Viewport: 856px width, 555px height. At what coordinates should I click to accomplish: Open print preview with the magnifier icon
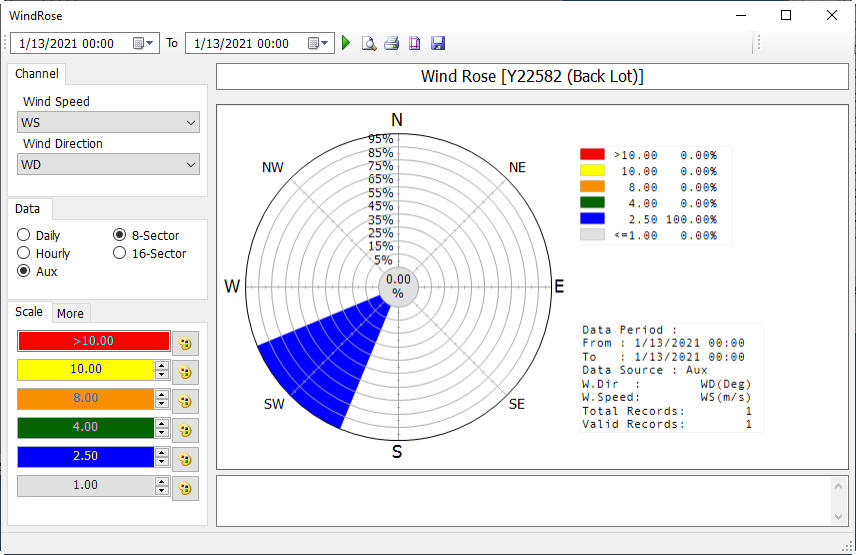pyautogui.click(x=369, y=43)
